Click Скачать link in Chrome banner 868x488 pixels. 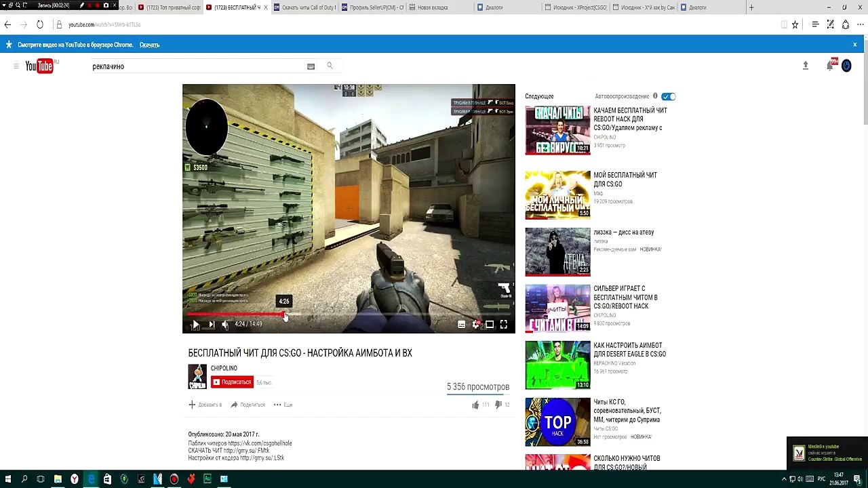click(149, 45)
